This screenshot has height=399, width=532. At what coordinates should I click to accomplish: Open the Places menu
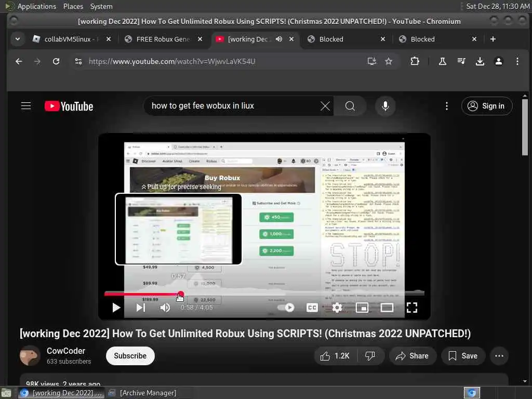[x=73, y=6]
